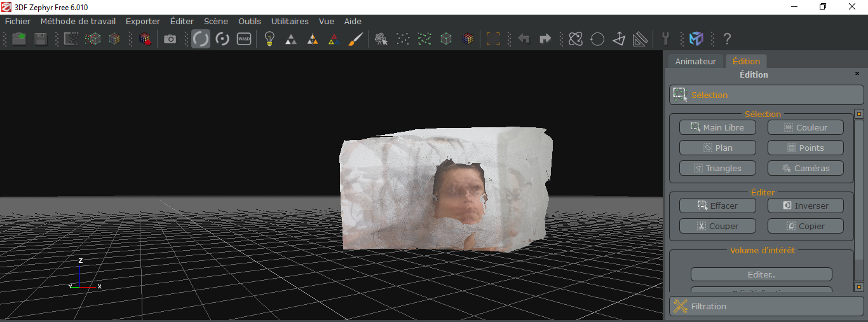
Task: Take a screenshot with the camera icon
Action: coord(170,39)
